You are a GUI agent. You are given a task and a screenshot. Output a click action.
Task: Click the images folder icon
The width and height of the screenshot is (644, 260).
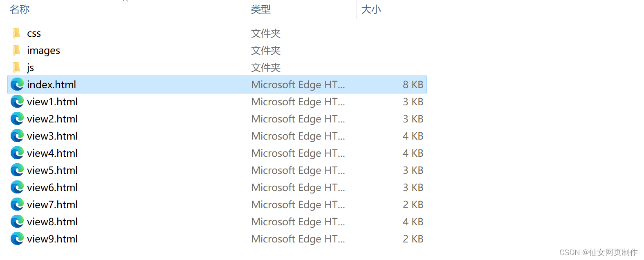(x=16, y=50)
